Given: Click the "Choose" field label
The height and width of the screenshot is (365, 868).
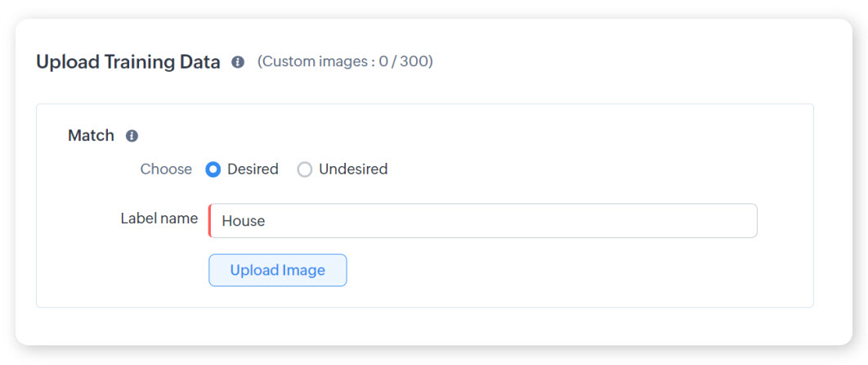Looking at the screenshot, I should pos(166,169).
